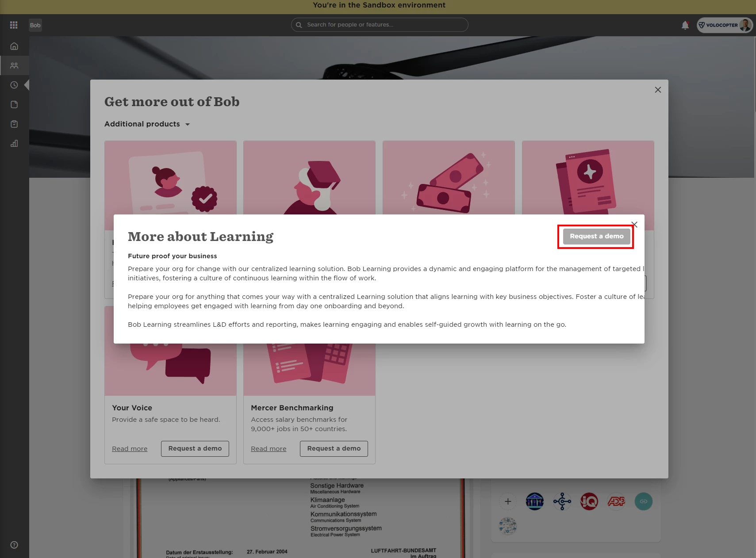The image size is (756, 558).
Task: Click the plus icon to add a shortcut
Action: 508,501
